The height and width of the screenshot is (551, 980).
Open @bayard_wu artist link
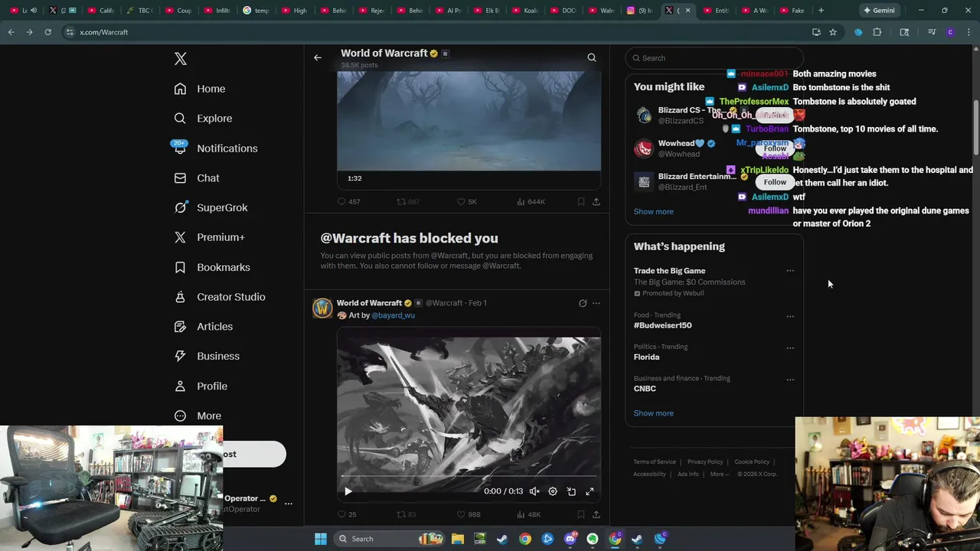point(393,315)
